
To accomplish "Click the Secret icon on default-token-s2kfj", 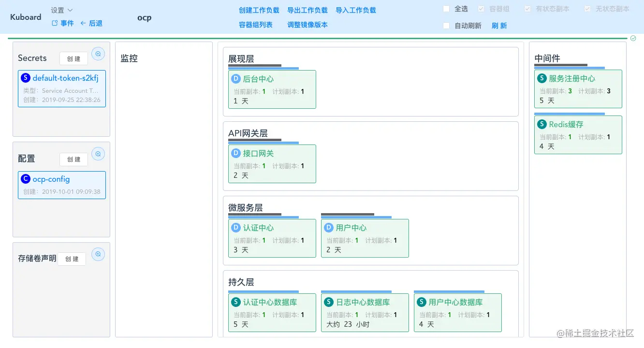I will coord(26,78).
